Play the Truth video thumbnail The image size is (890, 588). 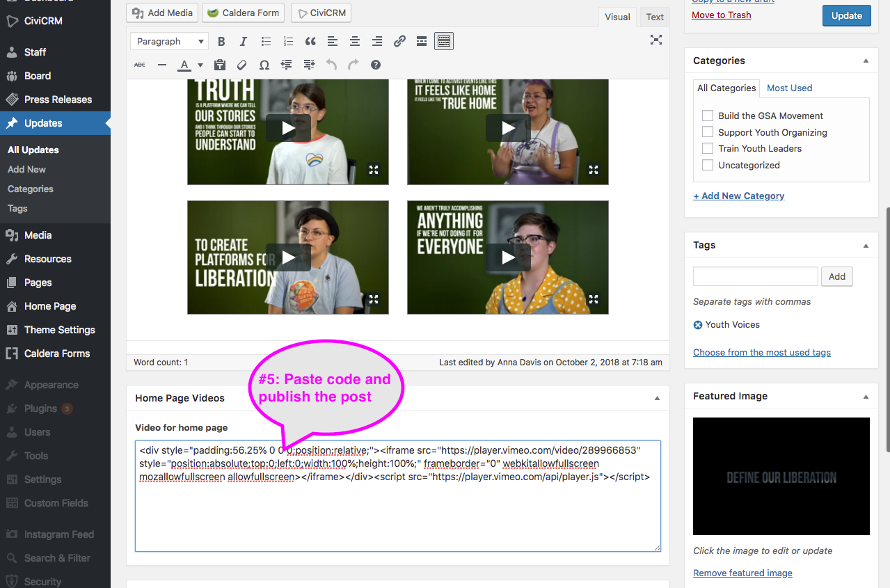pos(288,128)
